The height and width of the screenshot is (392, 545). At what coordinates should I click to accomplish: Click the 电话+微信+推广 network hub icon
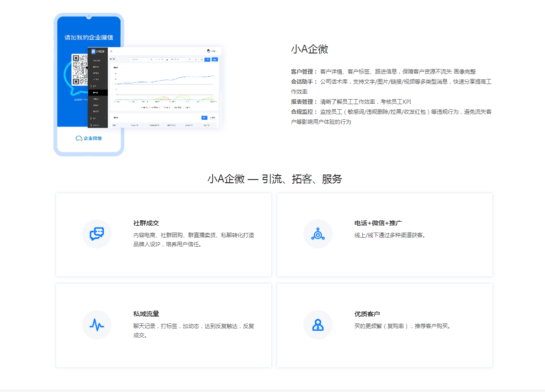[x=317, y=234]
